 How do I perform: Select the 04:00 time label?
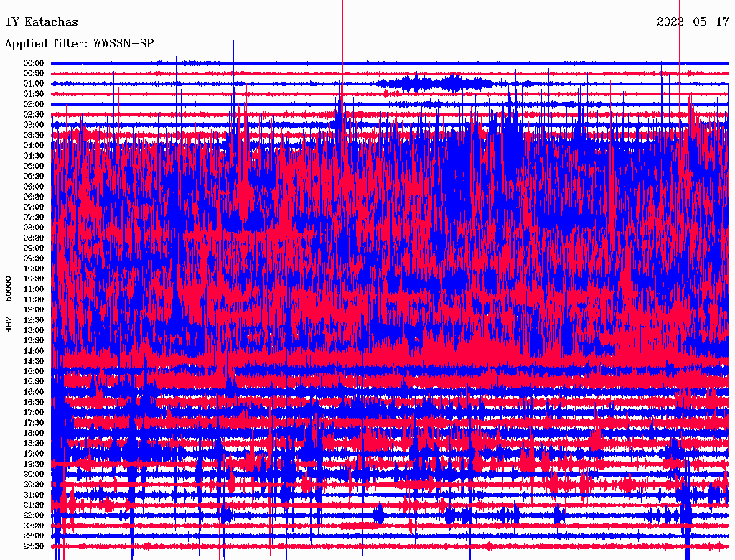point(34,146)
